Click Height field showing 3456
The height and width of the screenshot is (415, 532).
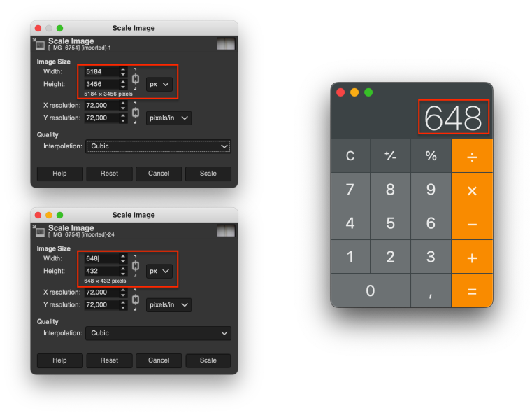(101, 84)
